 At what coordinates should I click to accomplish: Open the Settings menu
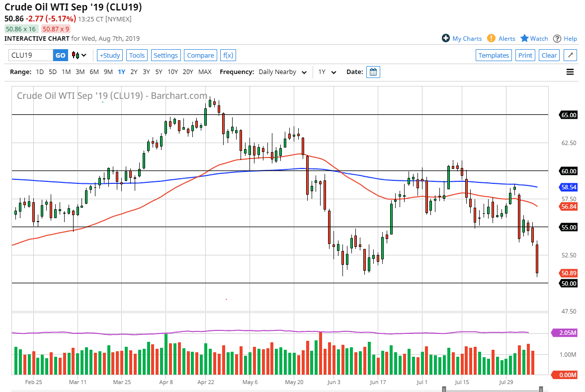click(166, 55)
